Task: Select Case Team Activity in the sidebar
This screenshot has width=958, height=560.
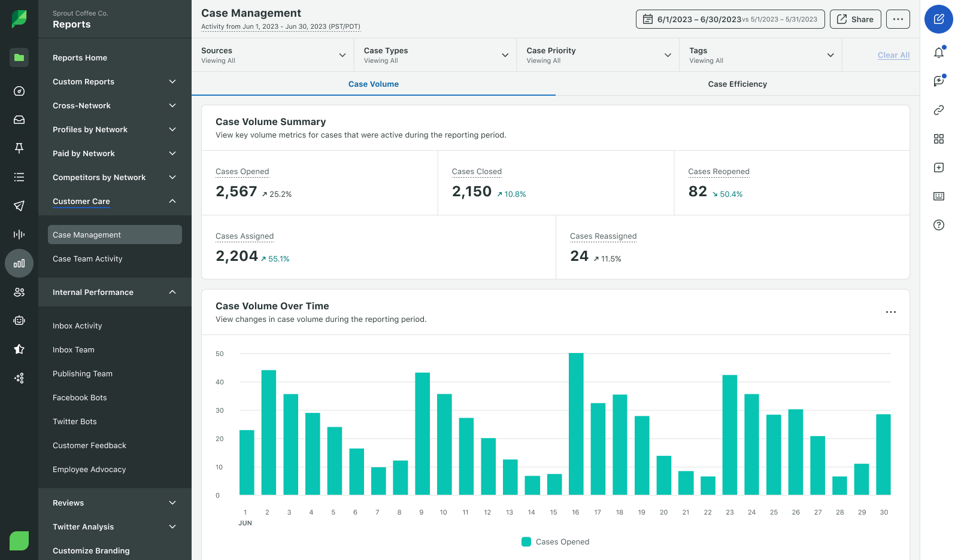Action: tap(87, 258)
